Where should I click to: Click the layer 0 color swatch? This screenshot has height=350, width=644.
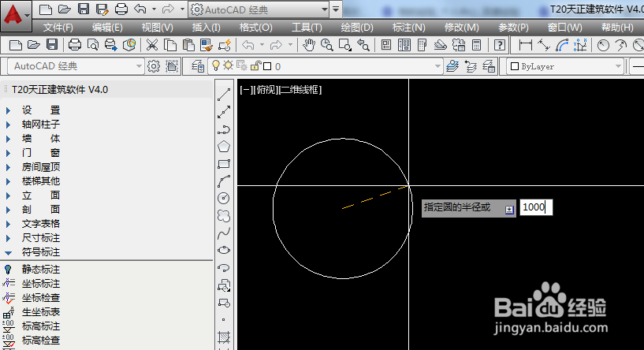pyautogui.click(x=267, y=66)
